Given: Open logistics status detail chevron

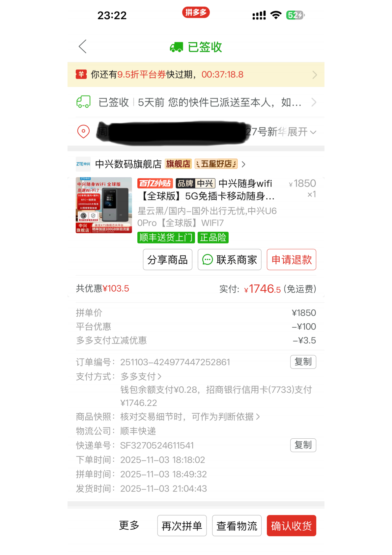Looking at the screenshot, I should [314, 102].
